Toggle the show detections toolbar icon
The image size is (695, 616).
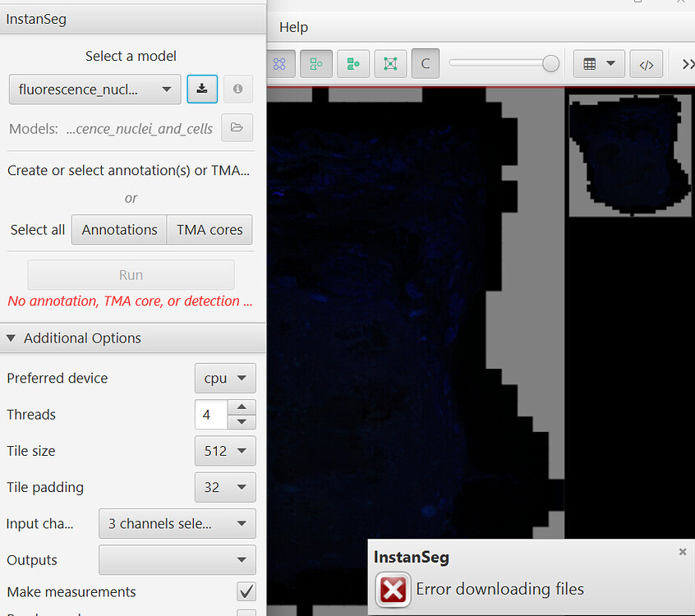pos(281,63)
